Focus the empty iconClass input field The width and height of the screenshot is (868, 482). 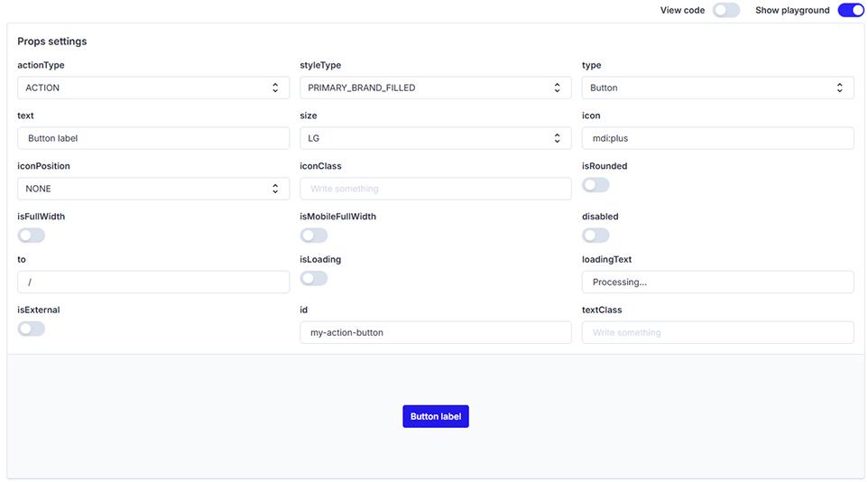pyautogui.click(x=436, y=189)
